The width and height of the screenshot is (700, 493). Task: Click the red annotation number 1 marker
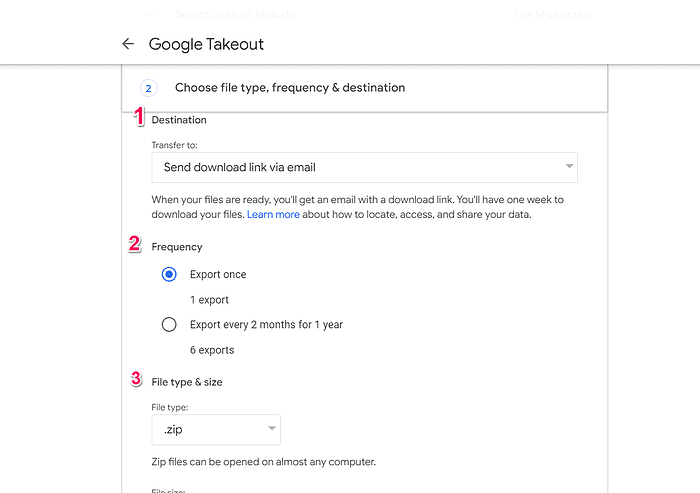coord(139,116)
